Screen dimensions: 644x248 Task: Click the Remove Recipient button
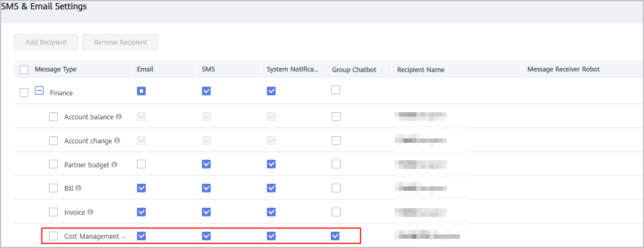coord(120,42)
